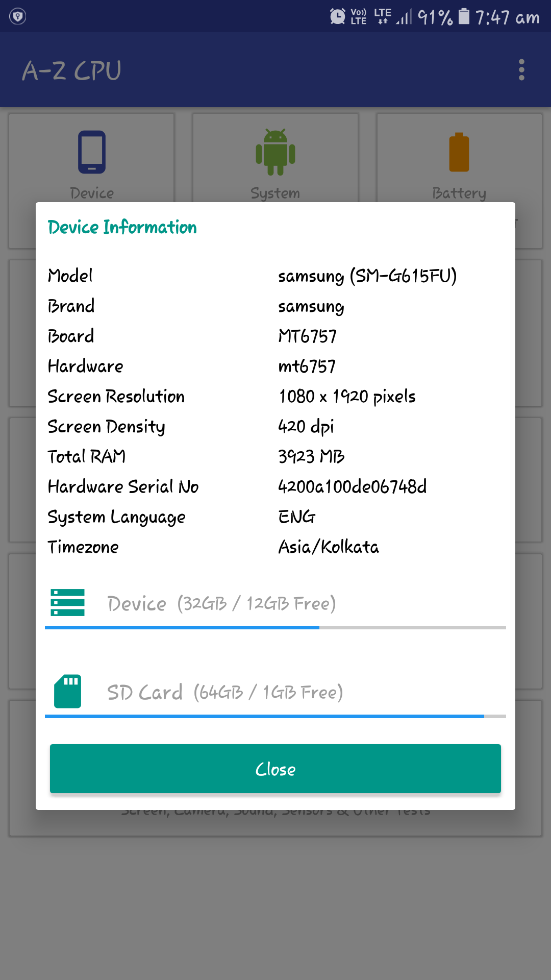Tap the device storage usage bar

click(x=275, y=627)
